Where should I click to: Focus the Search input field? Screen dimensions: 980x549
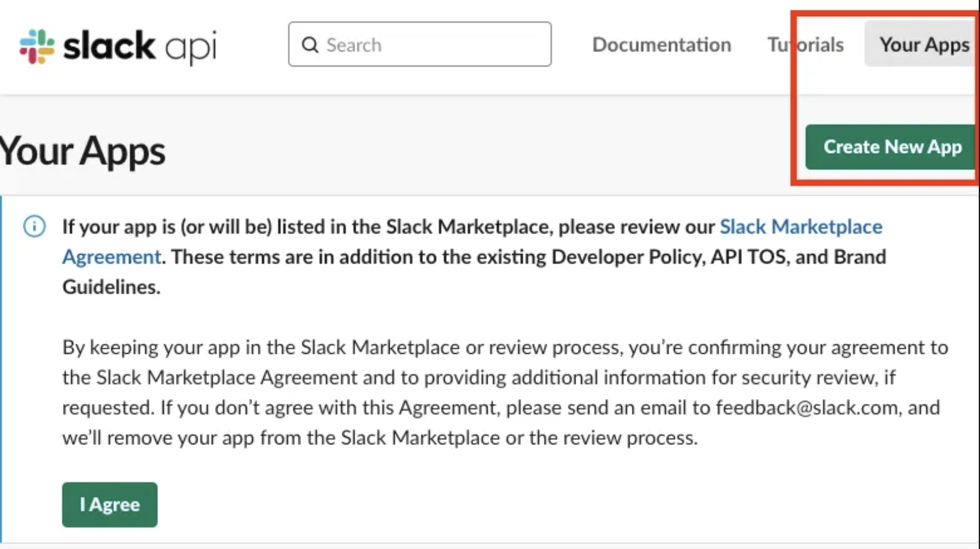coord(419,44)
